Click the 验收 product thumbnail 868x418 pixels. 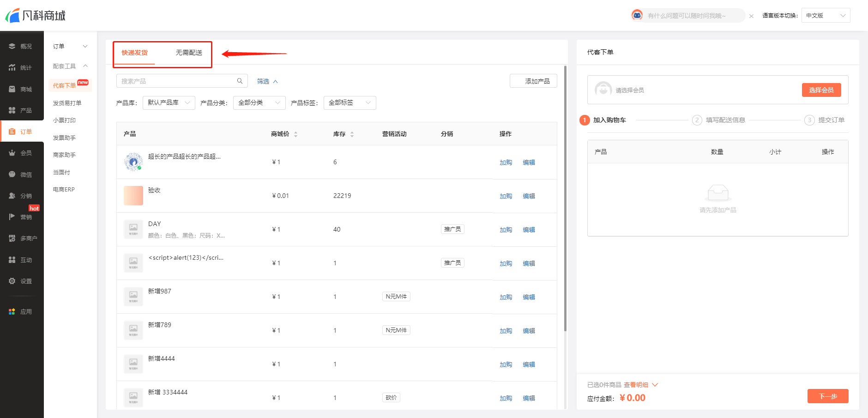[x=133, y=196]
